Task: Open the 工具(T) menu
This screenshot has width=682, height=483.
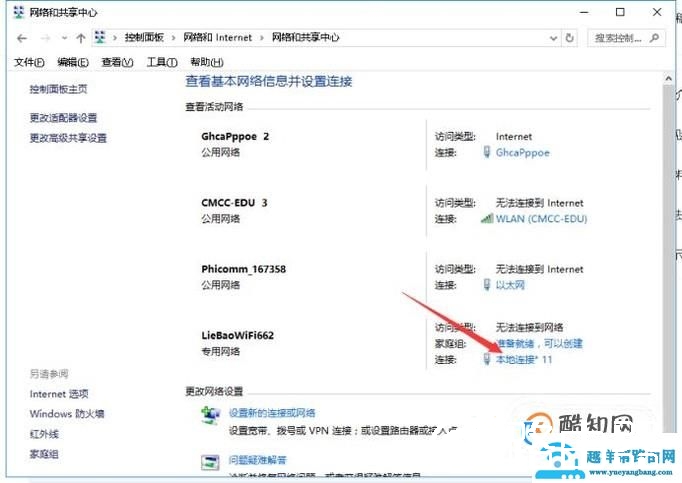Action: coord(162,62)
